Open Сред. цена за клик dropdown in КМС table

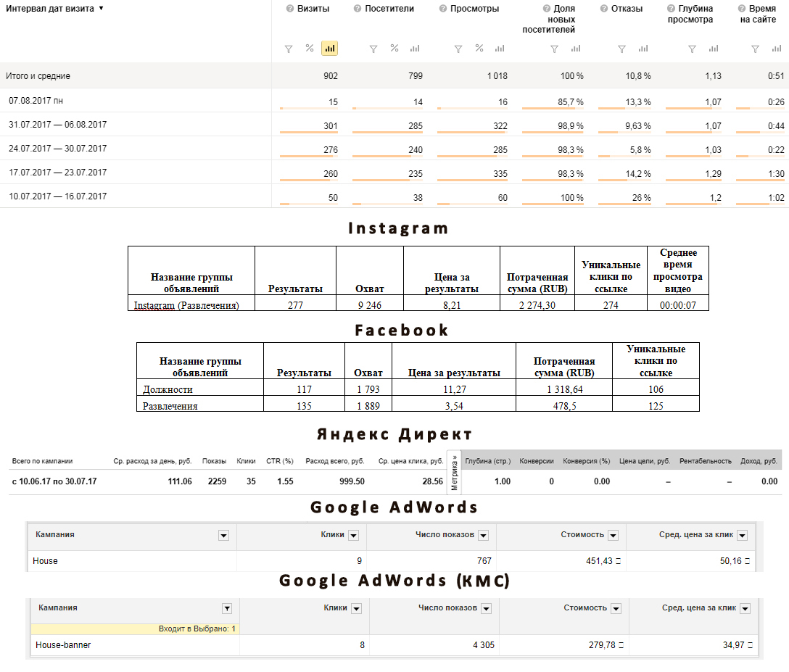pos(745,609)
